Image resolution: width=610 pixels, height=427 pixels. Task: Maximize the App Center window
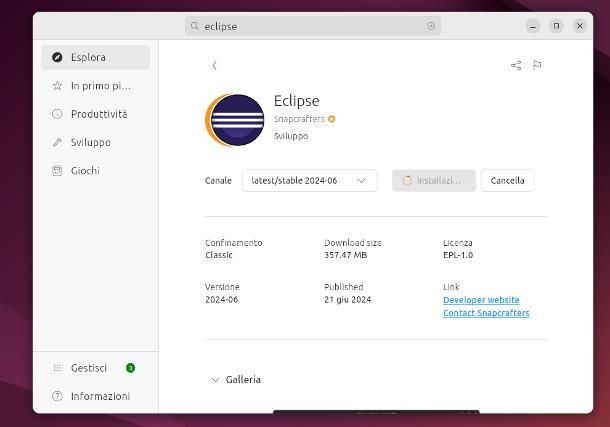[556, 26]
